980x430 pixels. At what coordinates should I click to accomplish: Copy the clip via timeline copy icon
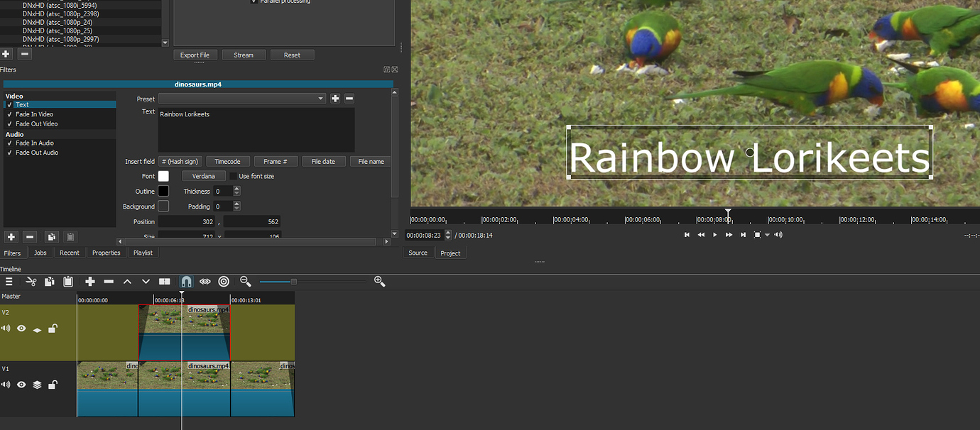(x=49, y=282)
